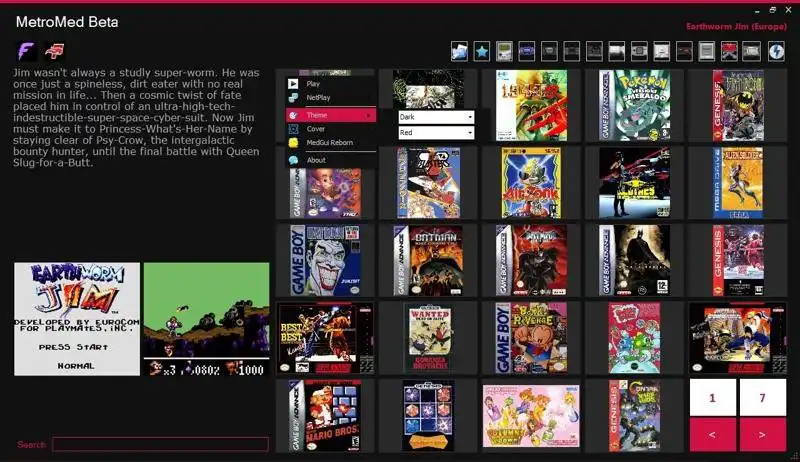Click the Play triangle icon in context menu

(293, 84)
